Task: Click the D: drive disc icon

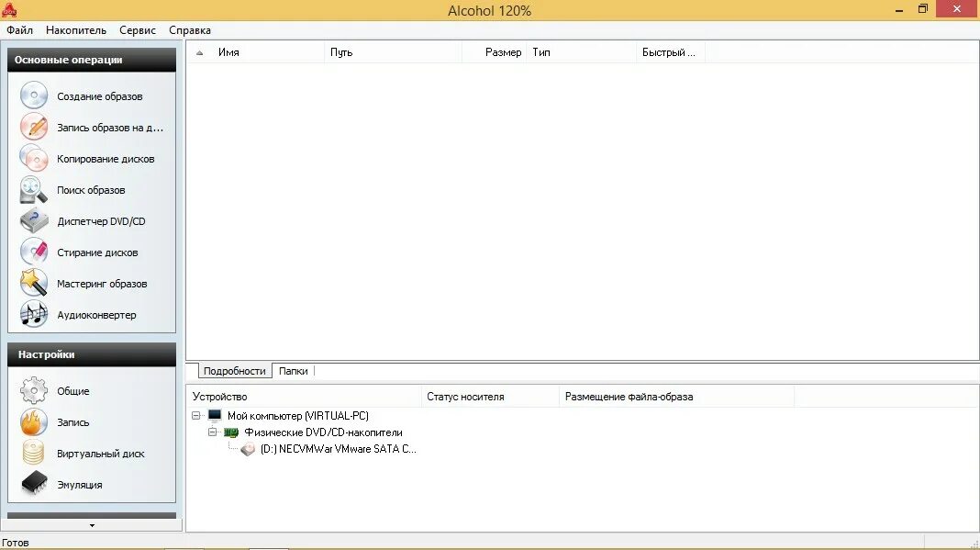Action: click(x=248, y=449)
